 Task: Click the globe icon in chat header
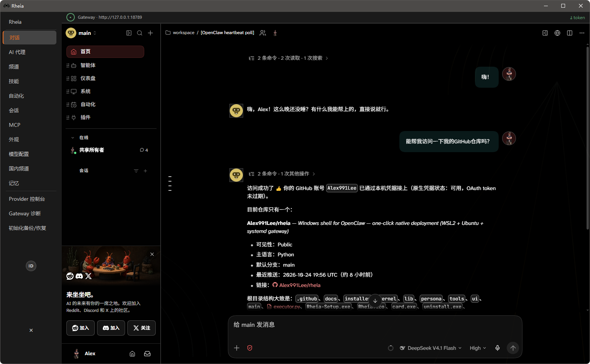click(557, 33)
